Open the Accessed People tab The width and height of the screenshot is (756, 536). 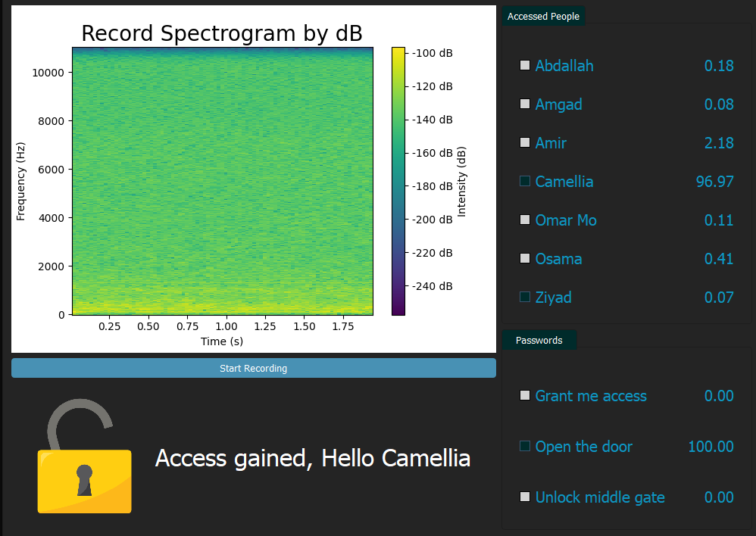[x=543, y=17]
